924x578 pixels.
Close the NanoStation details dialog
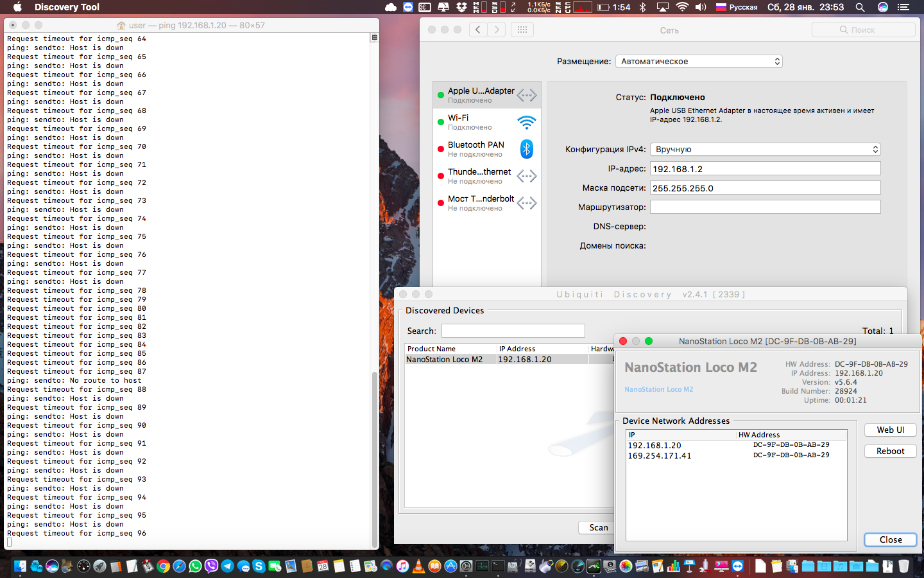[890, 539]
